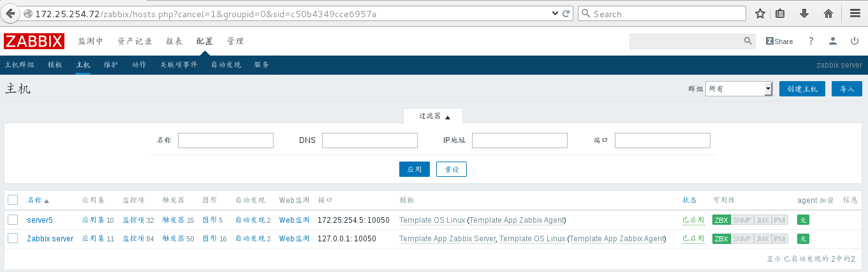Toggle Zabbix server 已启用 status
This screenshot has width=868, height=272.
693,238
